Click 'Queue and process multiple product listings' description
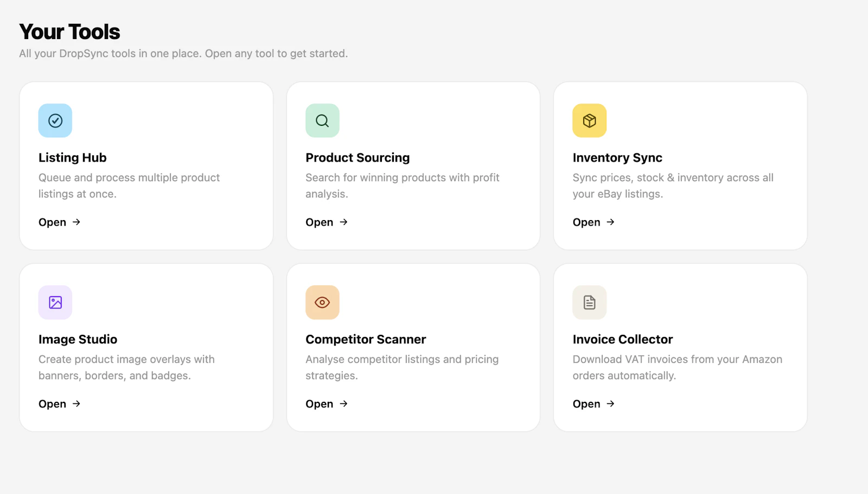 pyautogui.click(x=129, y=185)
